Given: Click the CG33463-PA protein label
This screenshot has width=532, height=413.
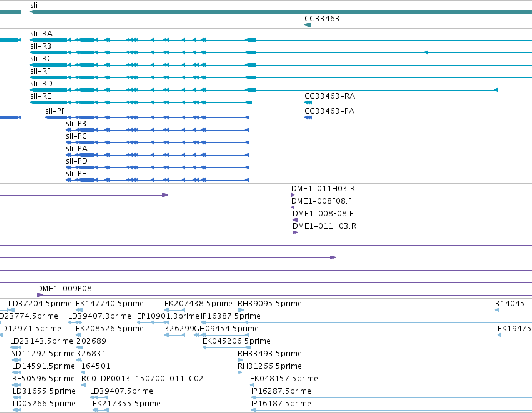Looking at the screenshot, I should [x=329, y=111].
